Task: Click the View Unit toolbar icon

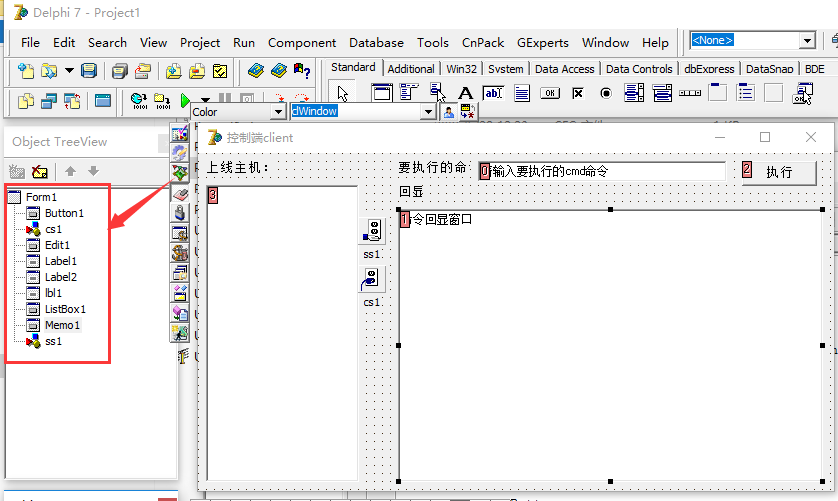Action: [x=26, y=101]
